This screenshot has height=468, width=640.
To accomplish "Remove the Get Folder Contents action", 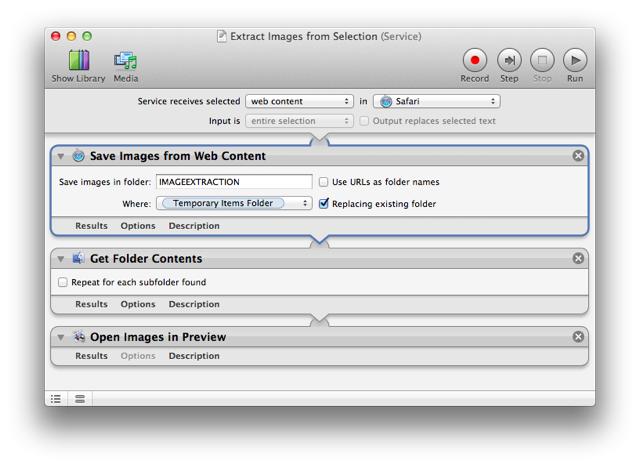I will click(x=578, y=258).
